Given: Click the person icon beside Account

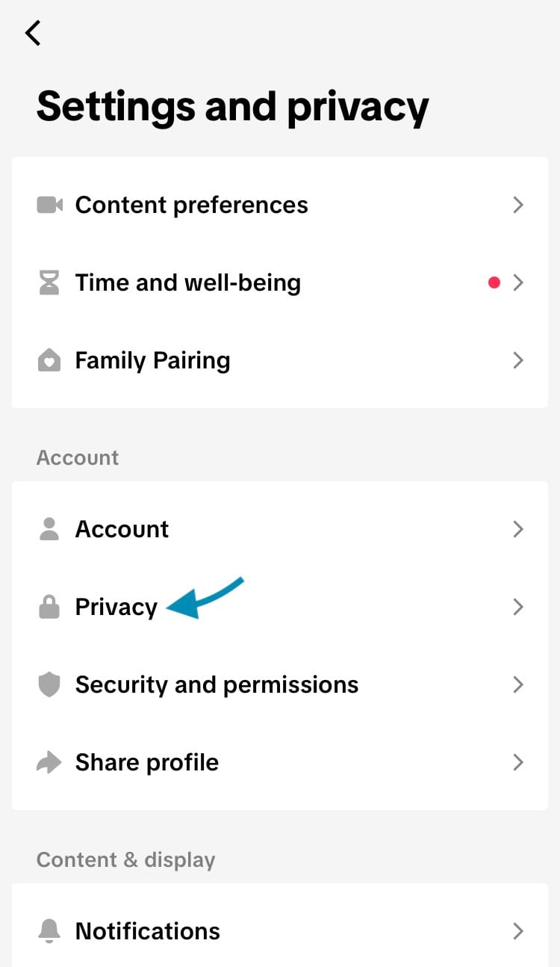Looking at the screenshot, I should [49, 529].
